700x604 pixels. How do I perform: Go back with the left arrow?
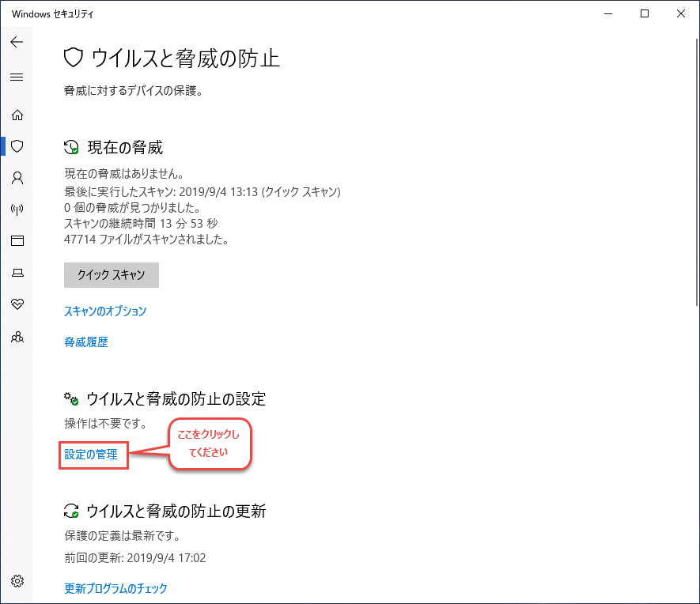[x=17, y=42]
